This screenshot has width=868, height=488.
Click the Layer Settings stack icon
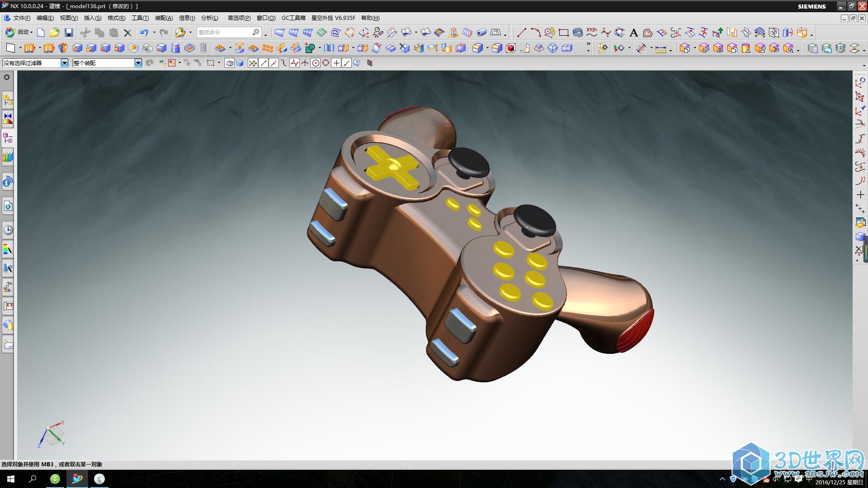point(812,48)
